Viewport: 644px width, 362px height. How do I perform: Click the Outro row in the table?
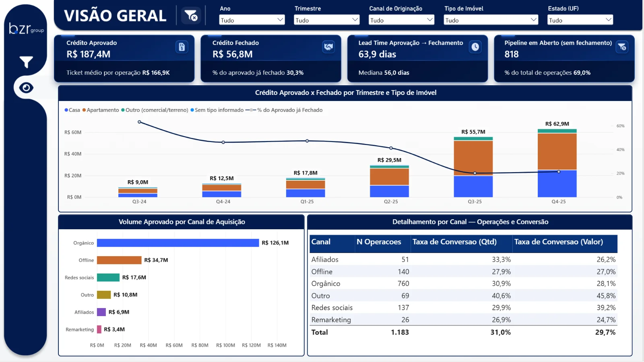pyautogui.click(x=463, y=296)
